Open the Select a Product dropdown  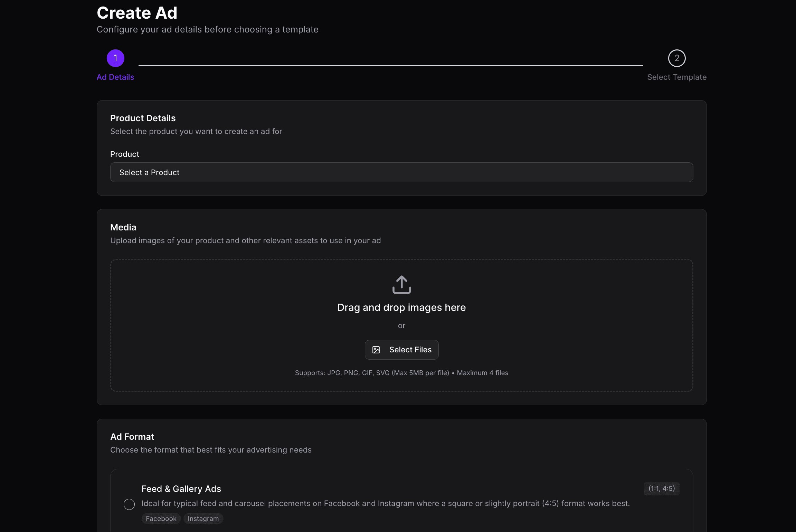tap(401, 172)
